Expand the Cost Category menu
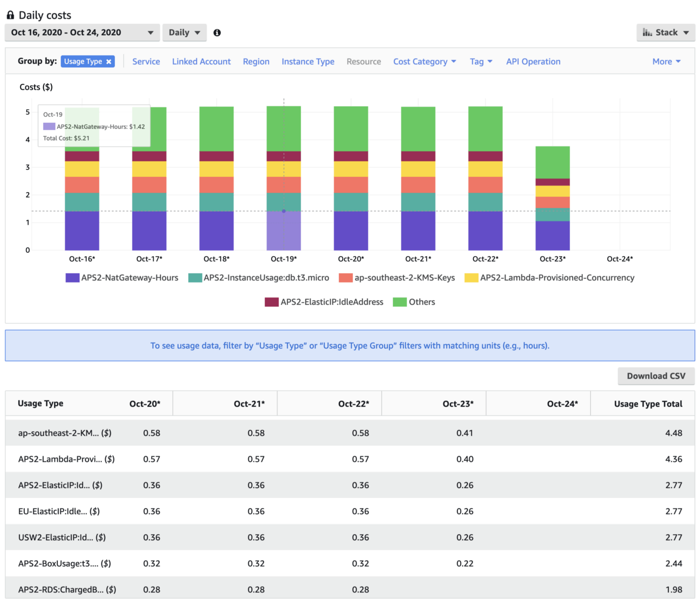This screenshot has height=604, width=700. (x=424, y=61)
